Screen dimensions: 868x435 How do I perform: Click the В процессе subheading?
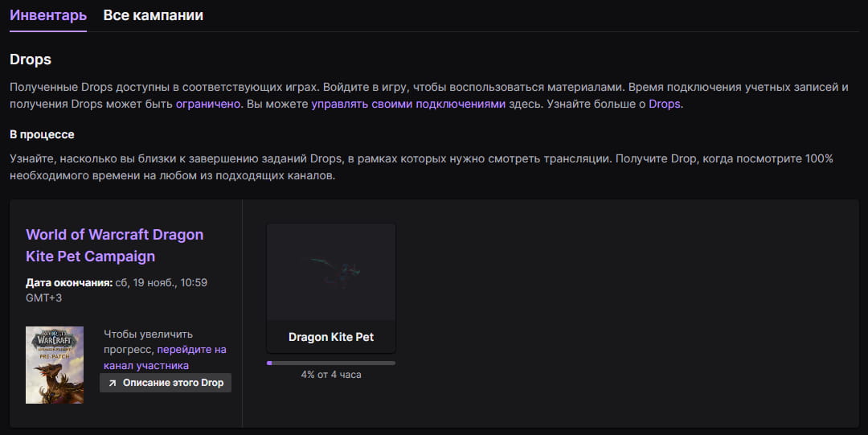point(42,134)
